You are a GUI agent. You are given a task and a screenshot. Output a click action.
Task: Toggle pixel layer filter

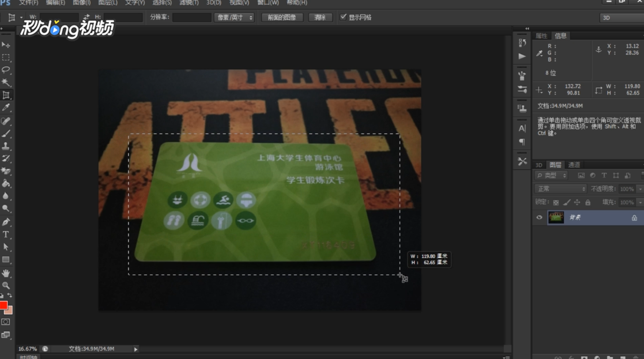point(581,176)
